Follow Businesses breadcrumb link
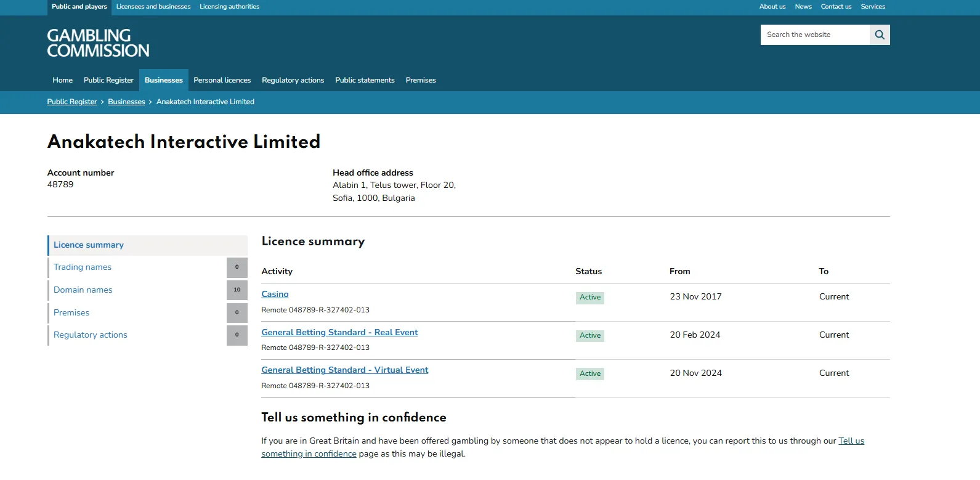 click(126, 102)
